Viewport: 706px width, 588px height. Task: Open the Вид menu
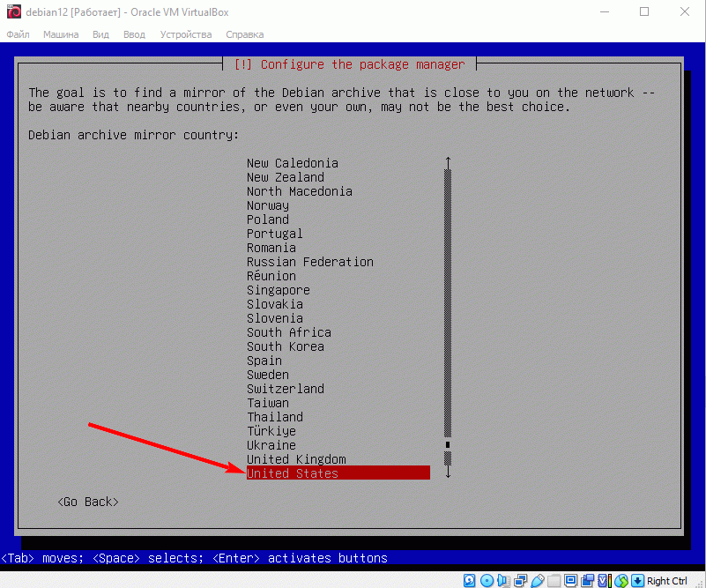pos(100,34)
